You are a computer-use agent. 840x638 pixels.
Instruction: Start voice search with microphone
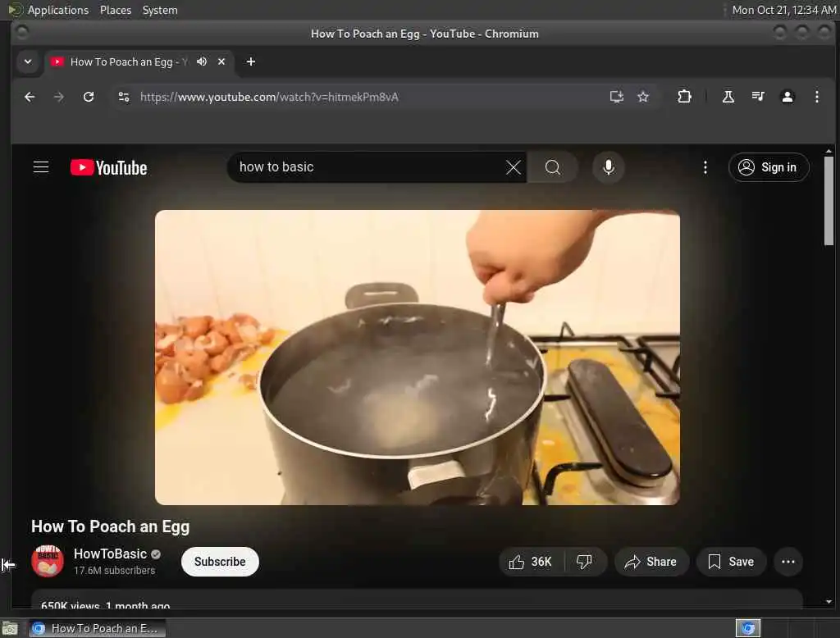(608, 167)
